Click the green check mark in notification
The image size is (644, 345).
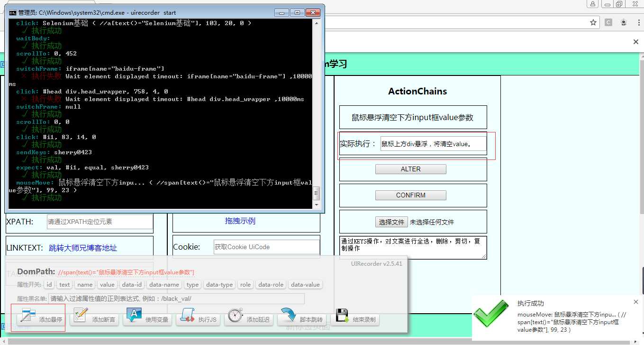(x=491, y=314)
